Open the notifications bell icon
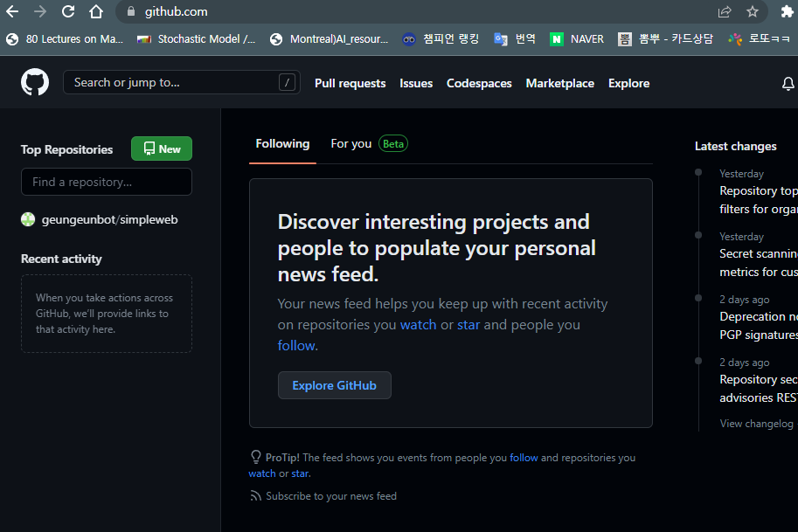Viewport: 798px width, 532px height. point(788,83)
